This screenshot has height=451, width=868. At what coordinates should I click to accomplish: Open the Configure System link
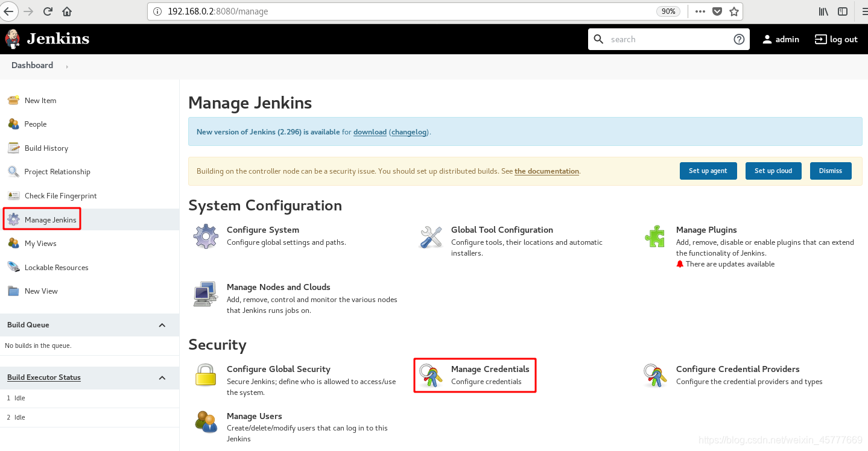[x=263, y=230]
